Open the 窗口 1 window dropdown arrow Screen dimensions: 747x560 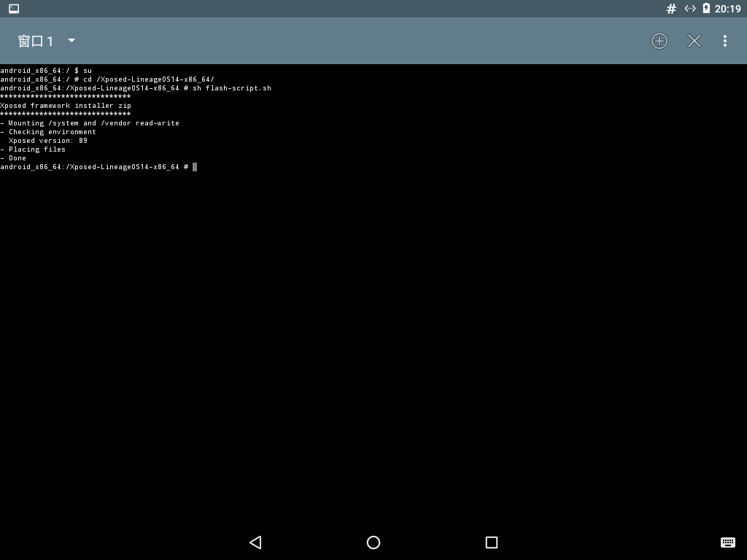coord(71,41)
